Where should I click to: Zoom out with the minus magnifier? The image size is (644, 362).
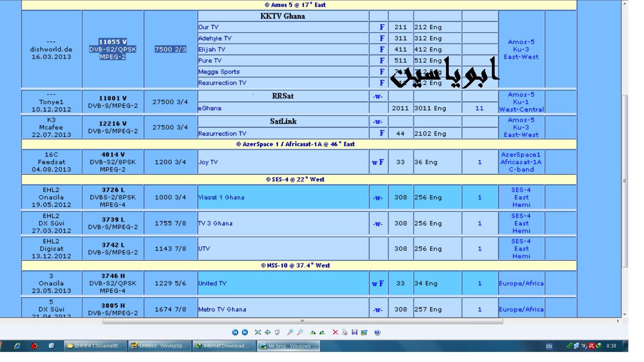[x=300, y=332]
